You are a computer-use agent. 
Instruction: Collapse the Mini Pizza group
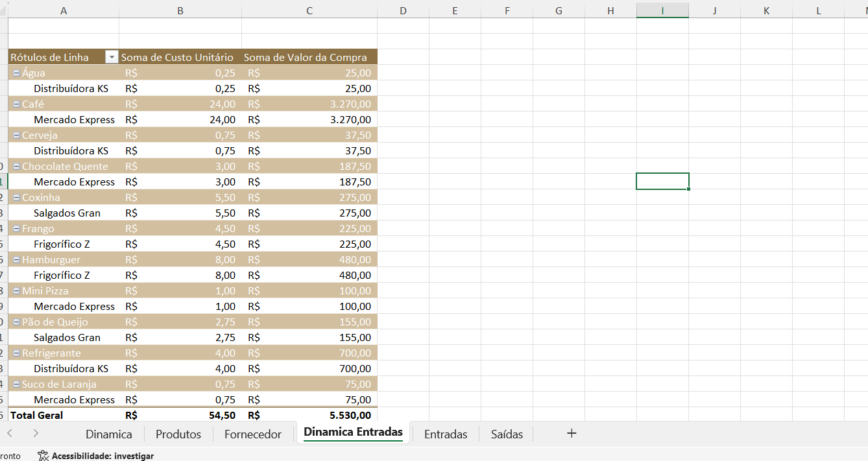click(17, 291)
